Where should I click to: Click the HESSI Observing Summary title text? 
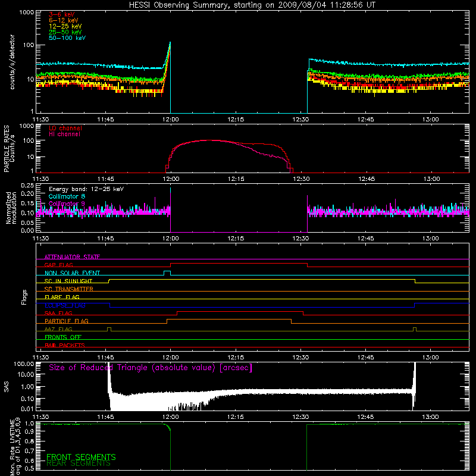(252, 5)
